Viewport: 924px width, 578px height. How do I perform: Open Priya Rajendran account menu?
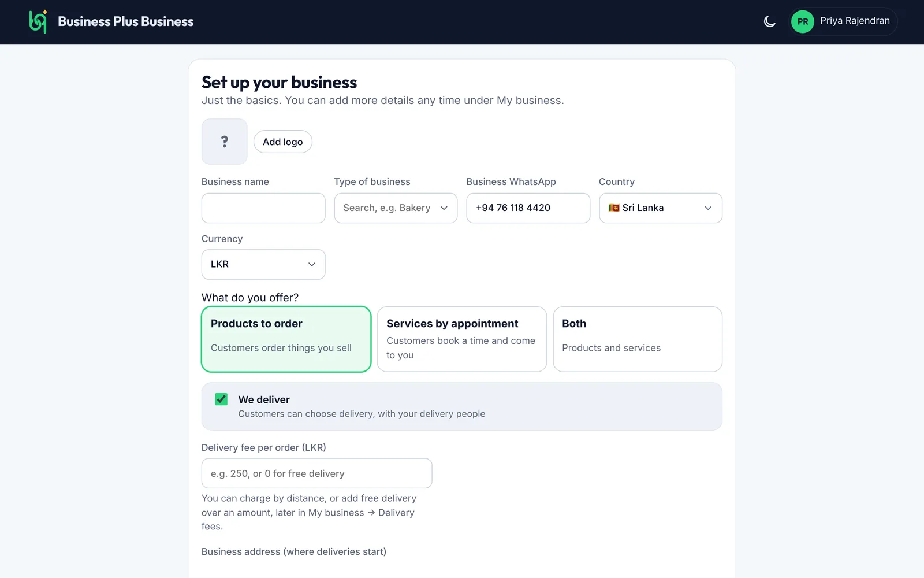(x=843, y=22)
